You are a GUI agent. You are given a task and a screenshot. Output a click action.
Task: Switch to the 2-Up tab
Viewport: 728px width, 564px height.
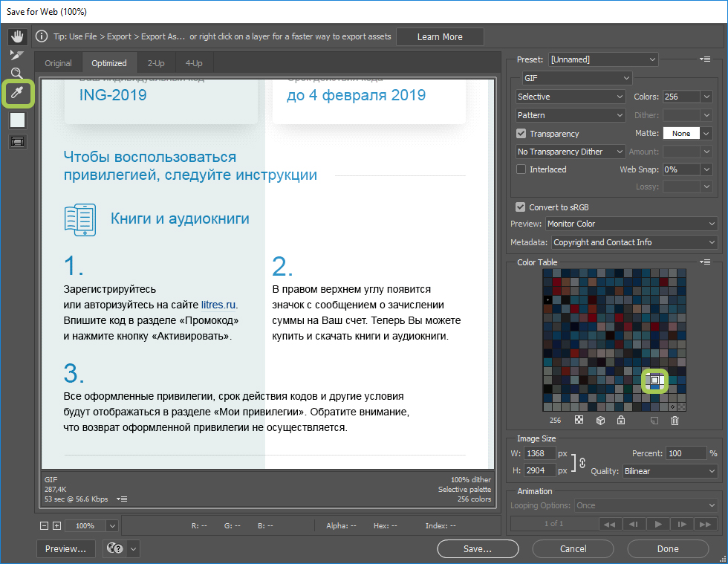pos(156,63)
